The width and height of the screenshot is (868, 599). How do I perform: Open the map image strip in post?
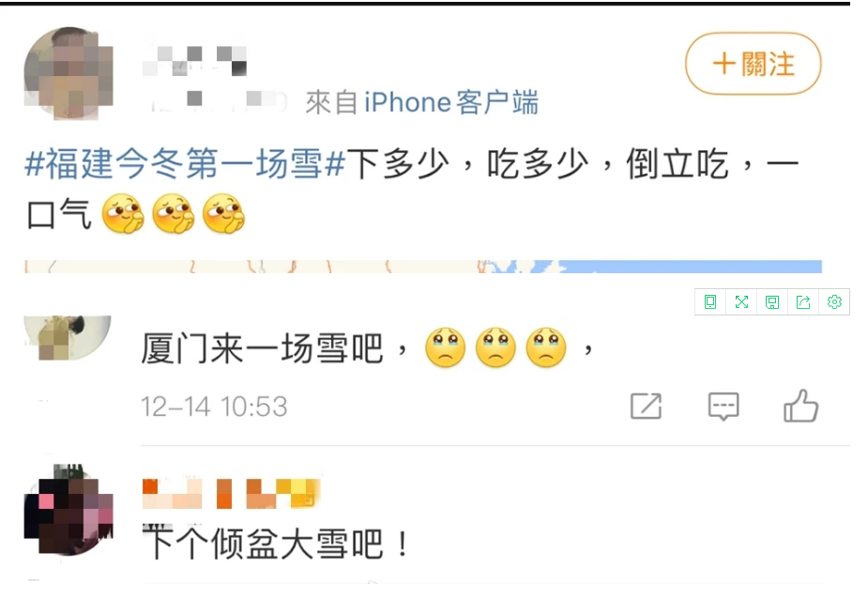pyautogui.click(x=423, y=267)
